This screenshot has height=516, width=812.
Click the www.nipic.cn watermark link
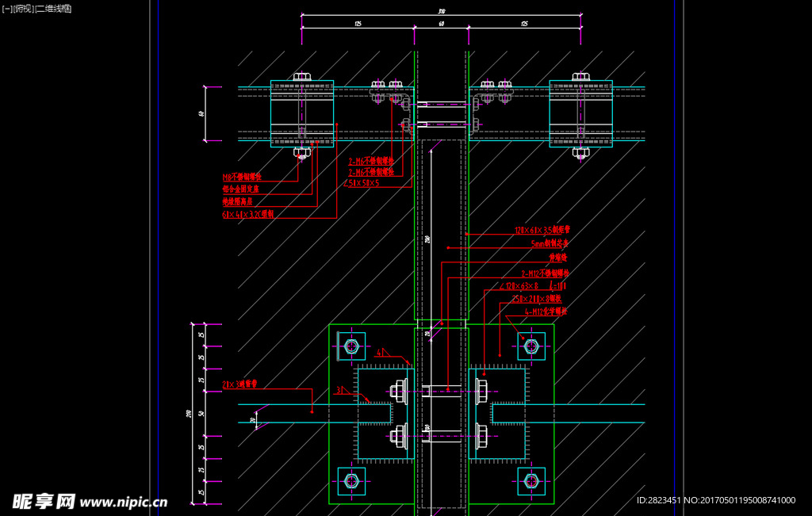[124, 502]
